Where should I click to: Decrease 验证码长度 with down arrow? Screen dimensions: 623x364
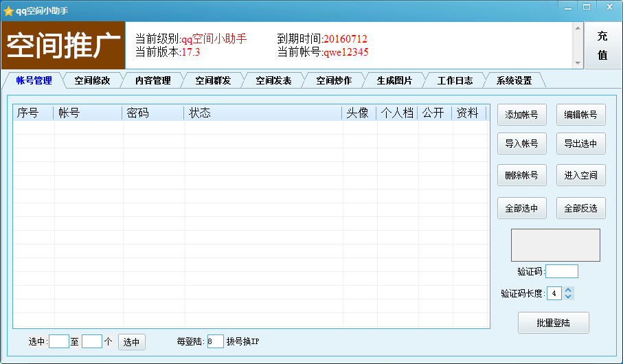click(568, 297)
